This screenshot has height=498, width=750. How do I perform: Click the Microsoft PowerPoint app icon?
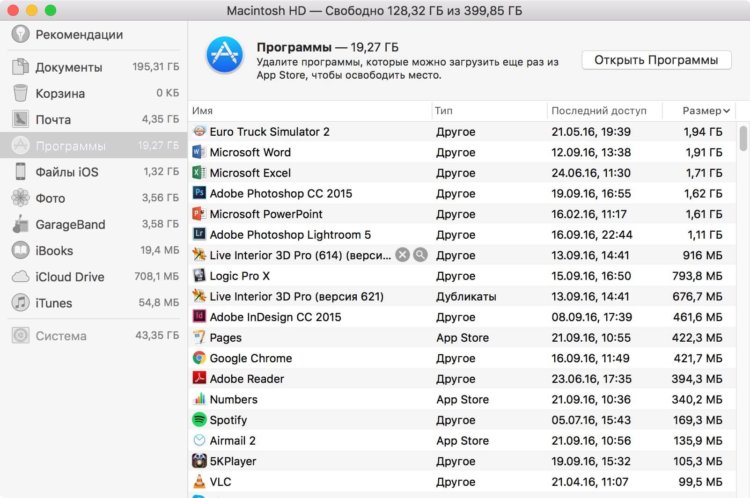click(x=199, y=213)
